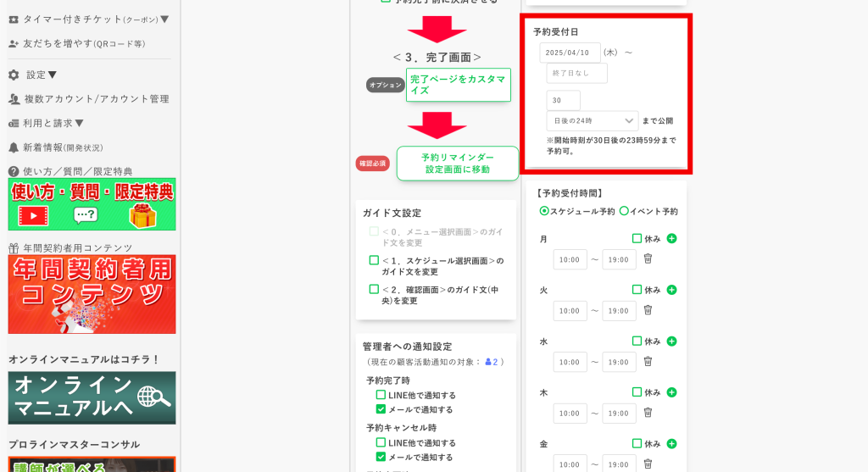Click the 確認必須 badge
Screen dimensions: 868x472
pos(373,164)
